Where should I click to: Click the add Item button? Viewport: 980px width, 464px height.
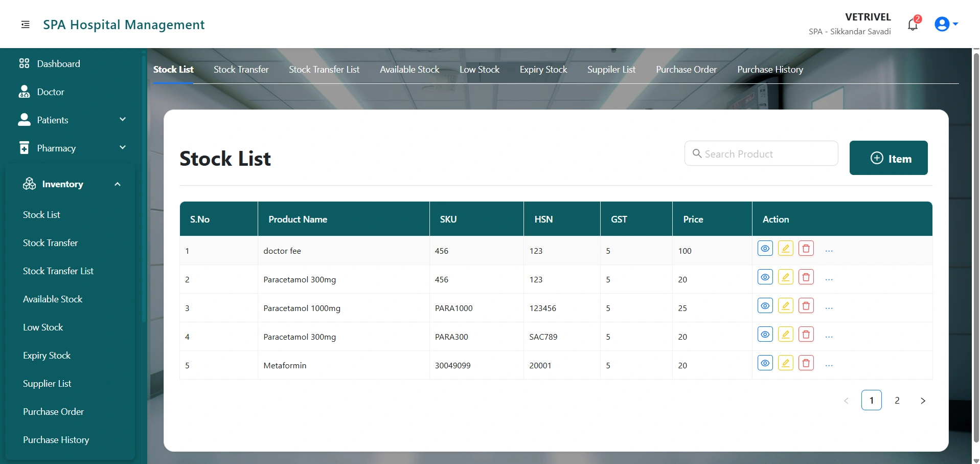888,158
